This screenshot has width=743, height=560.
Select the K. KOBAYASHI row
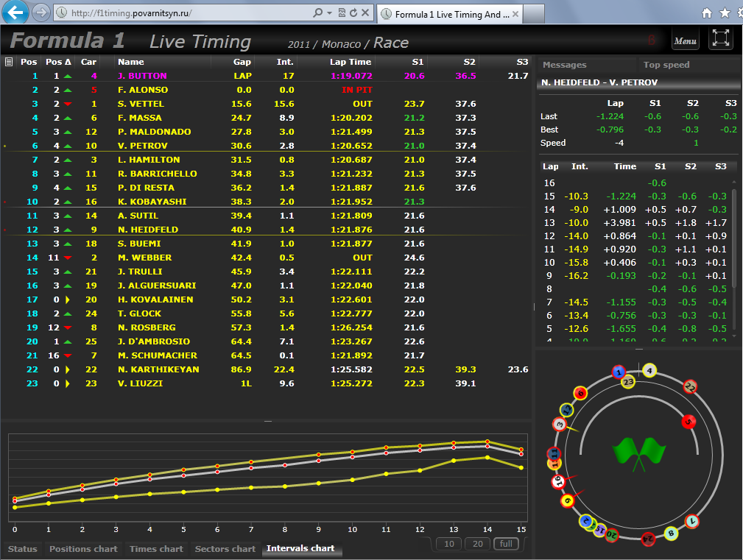pyautogui.click(x=265, y=202)
